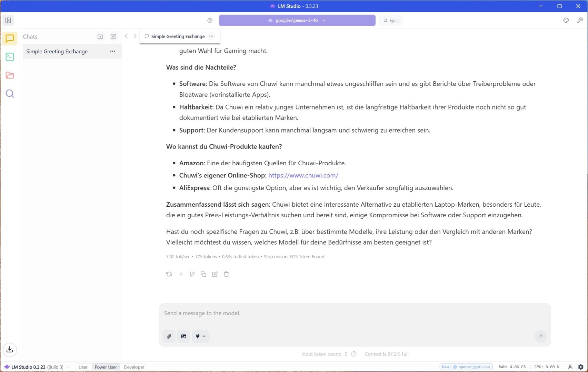588x372 pixels.
Task: Open the Developer terminal section icon
Action: click(10, 57)
